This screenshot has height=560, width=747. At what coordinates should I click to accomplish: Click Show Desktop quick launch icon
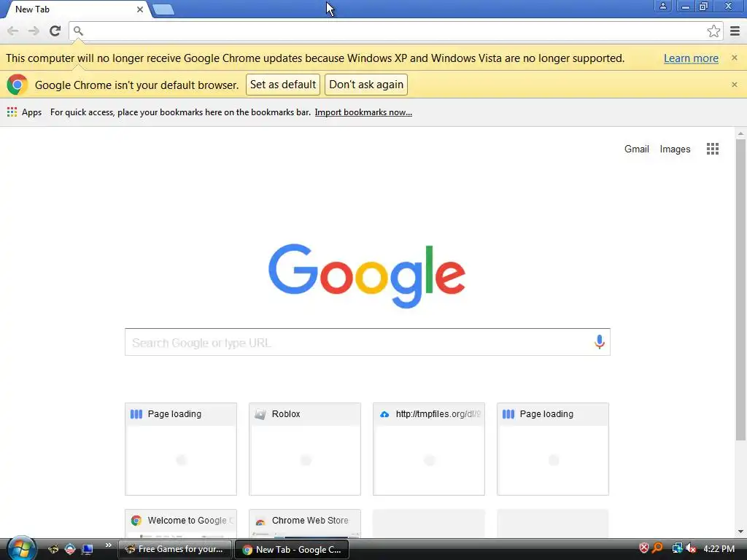[x=88, y=549]
